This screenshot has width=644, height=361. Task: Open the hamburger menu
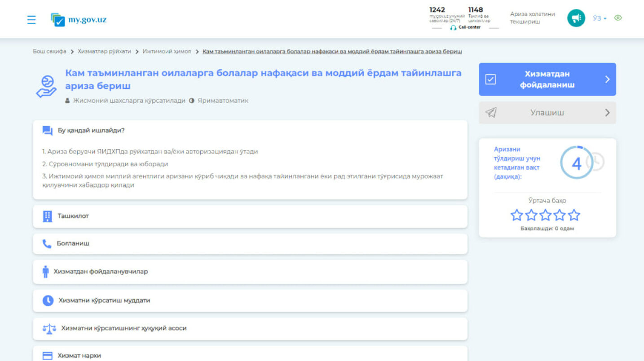pyautogui.click(x=31, y=20)
